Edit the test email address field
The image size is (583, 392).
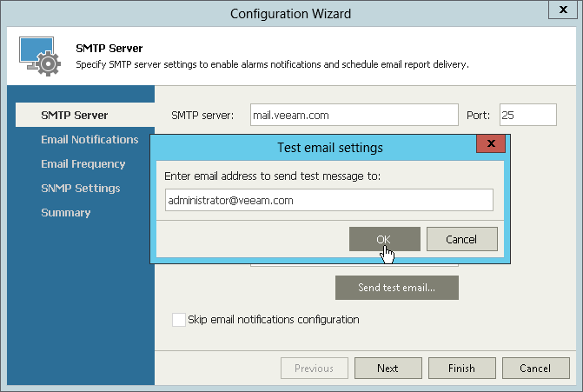pyautogui.click(x=329, y=200)
